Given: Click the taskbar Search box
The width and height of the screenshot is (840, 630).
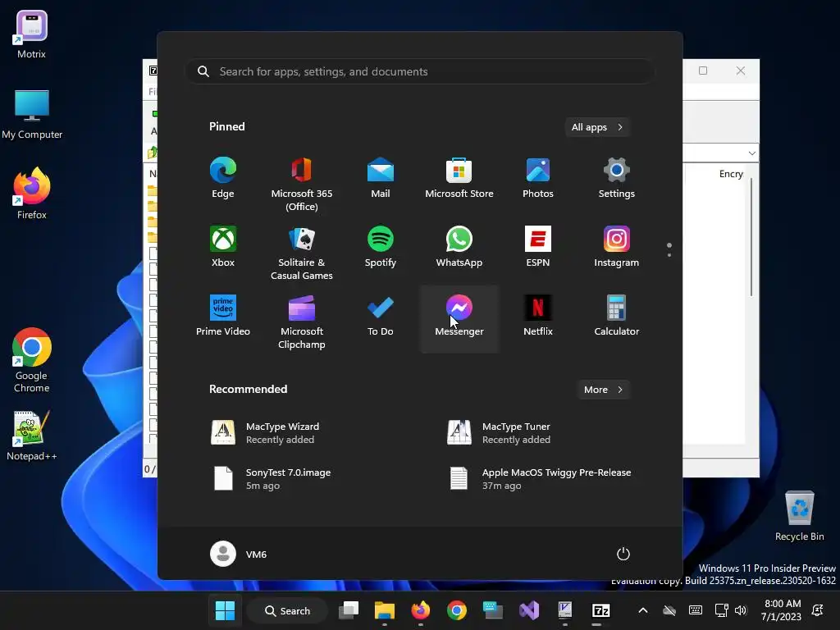Looking at the screenshot, I should click(288, 610).
